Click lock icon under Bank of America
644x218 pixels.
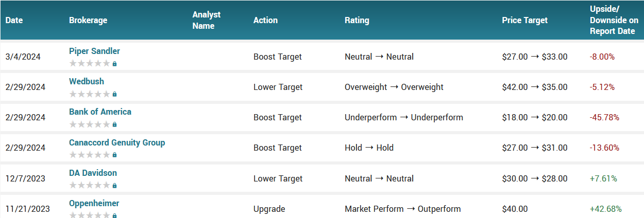click(x=114, y=124)
